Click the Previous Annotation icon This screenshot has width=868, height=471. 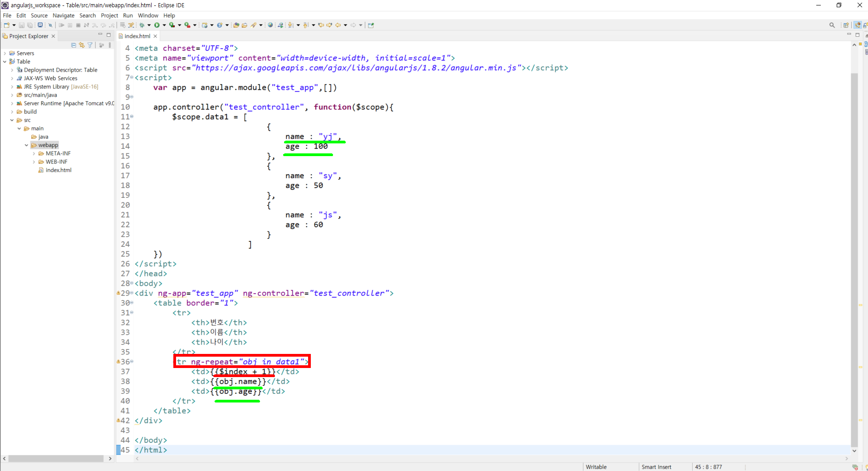(x=306, y=25)
